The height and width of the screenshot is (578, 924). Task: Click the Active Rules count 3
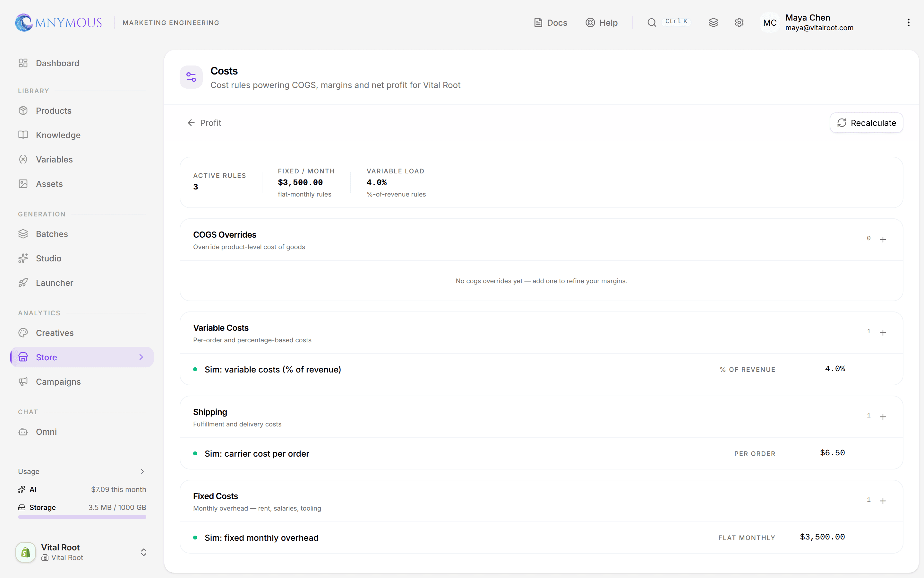point(195,187)
